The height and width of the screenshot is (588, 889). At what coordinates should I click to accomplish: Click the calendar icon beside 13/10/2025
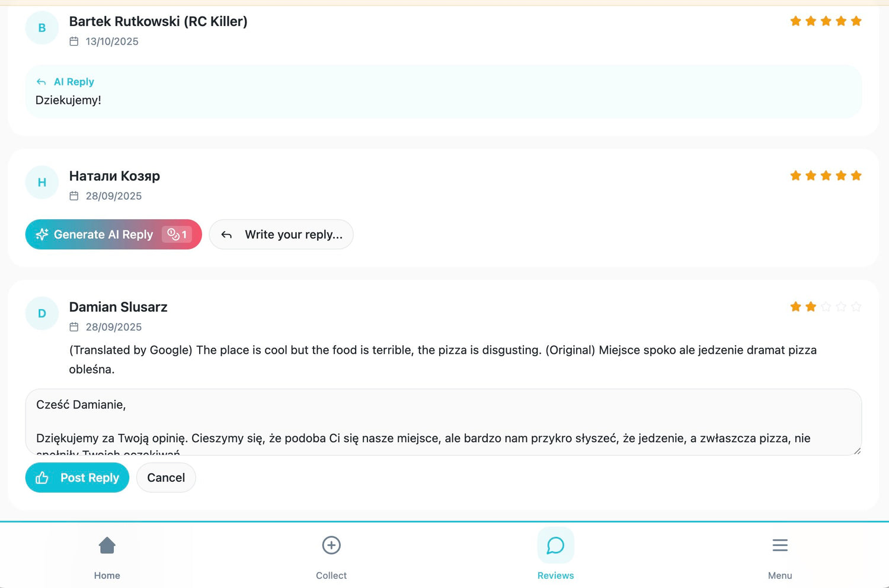click(74, 41)
